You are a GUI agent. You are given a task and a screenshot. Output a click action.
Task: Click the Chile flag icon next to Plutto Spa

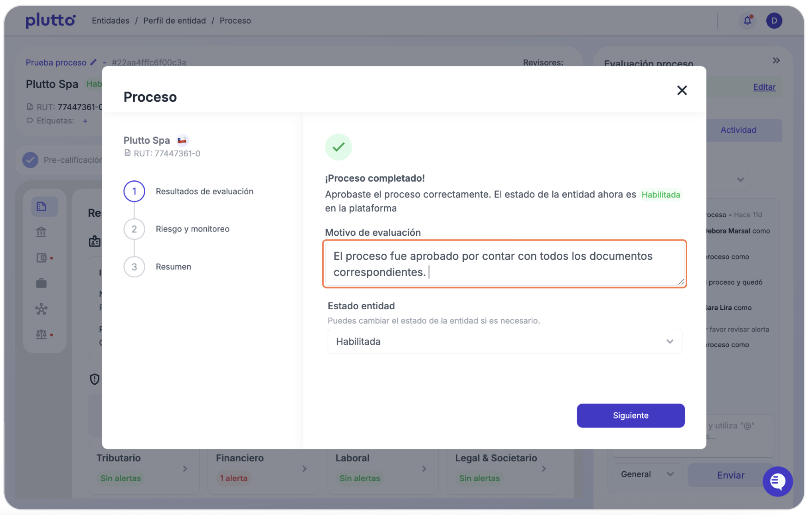pyautogui.click(x=182, y=140)
